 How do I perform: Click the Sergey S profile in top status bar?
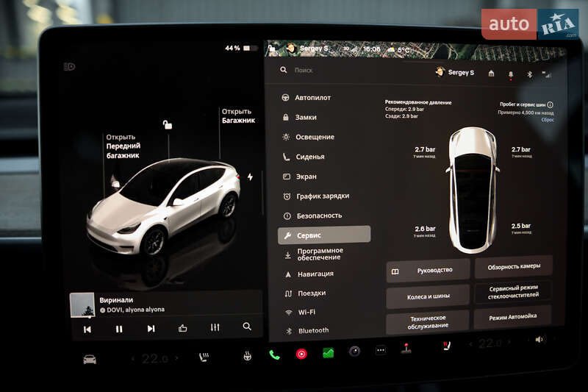coord(307,49)
